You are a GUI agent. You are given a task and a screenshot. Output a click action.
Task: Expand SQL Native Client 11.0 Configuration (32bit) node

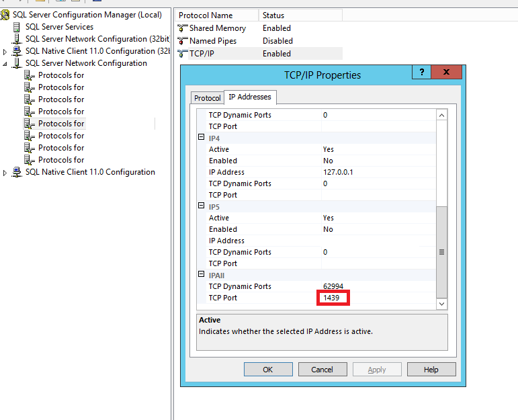[x=5, y=52]
